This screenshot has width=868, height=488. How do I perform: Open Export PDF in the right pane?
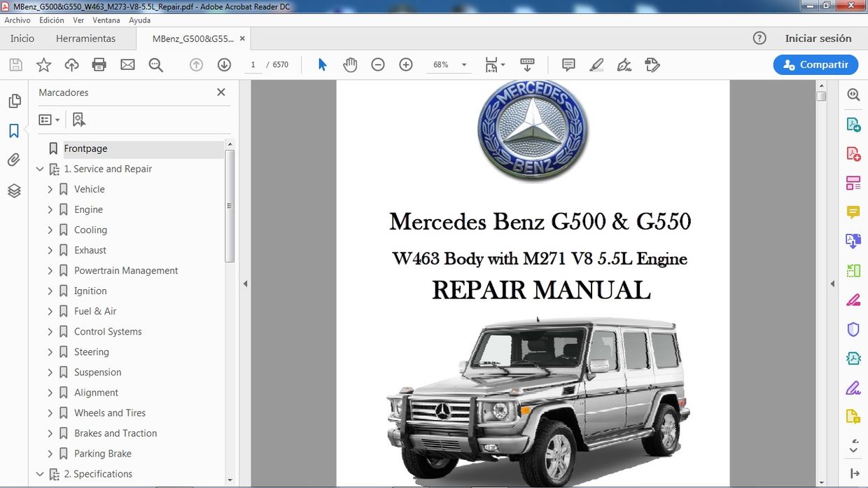[x=853, y=123]
